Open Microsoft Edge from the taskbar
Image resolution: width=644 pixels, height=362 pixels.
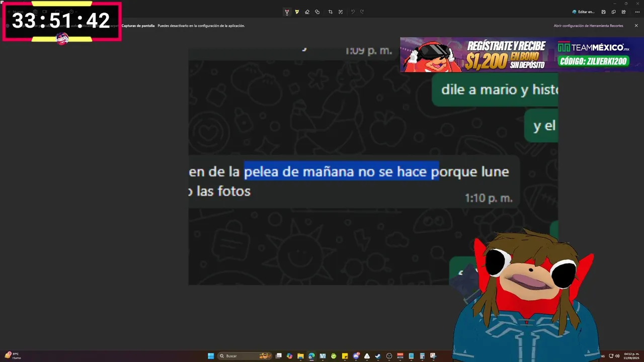pos(311,356)
